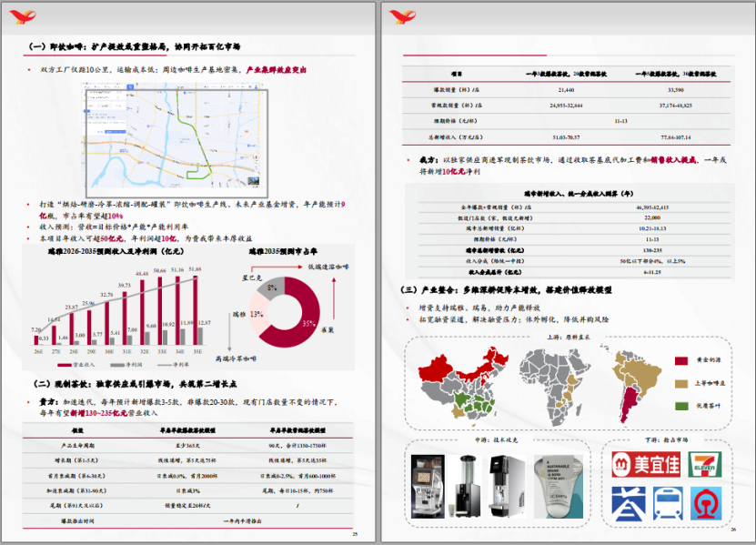Click the 产品生命周期 table row label
This screenshot has height=545, width=756.
pos(77,446)
